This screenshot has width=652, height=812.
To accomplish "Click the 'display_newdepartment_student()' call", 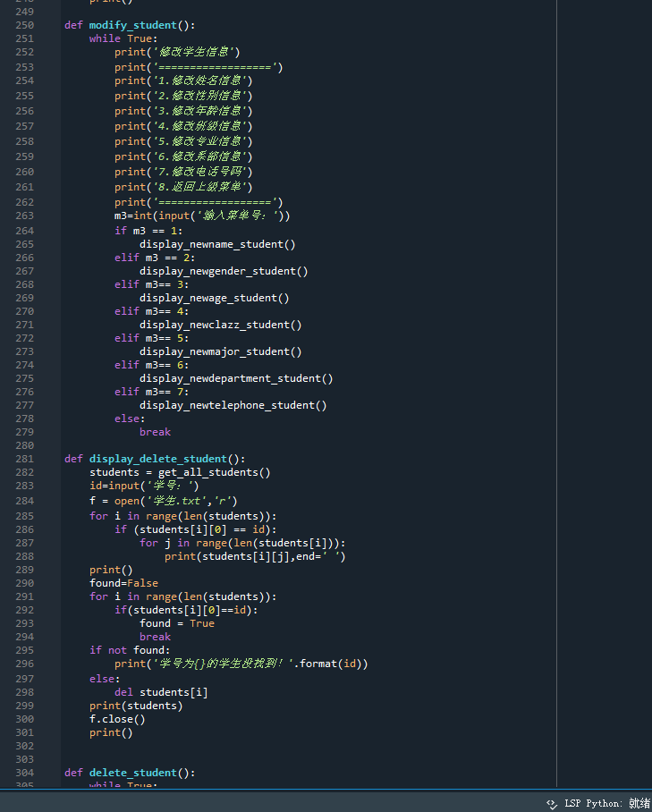I will (x=236, y=378).
